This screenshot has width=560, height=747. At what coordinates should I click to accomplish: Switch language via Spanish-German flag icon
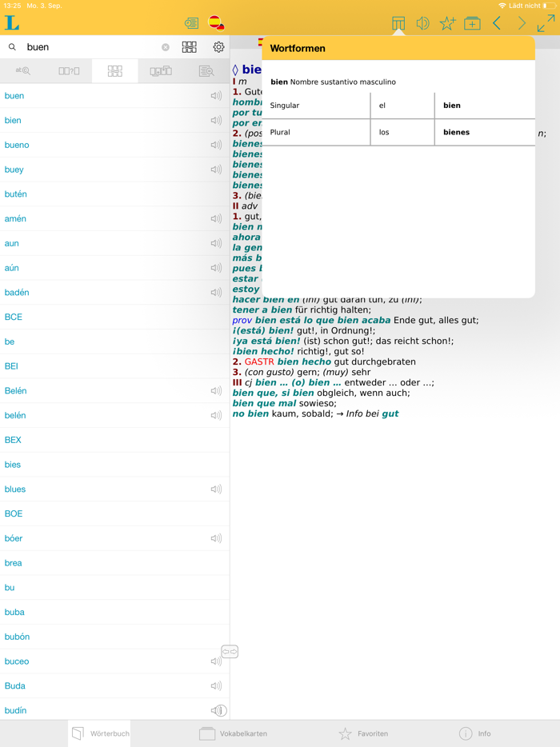pos(216,23)
